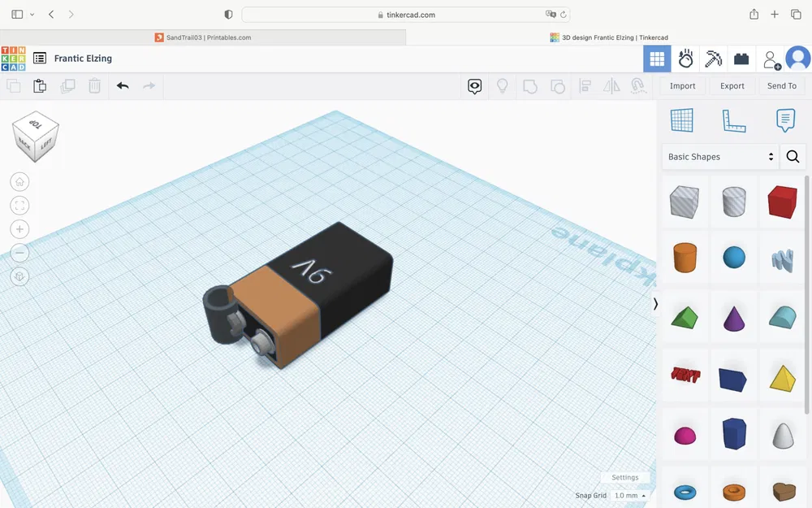The width and height of the screenshot is (812, 508).
Task: Select the Ruler tool
Action: (733, 120)
